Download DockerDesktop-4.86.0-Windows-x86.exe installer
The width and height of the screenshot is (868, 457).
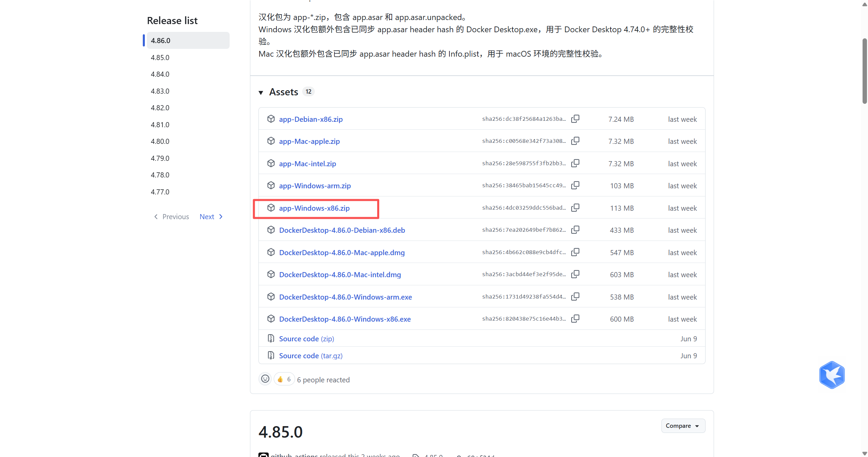tap(345, 319)
